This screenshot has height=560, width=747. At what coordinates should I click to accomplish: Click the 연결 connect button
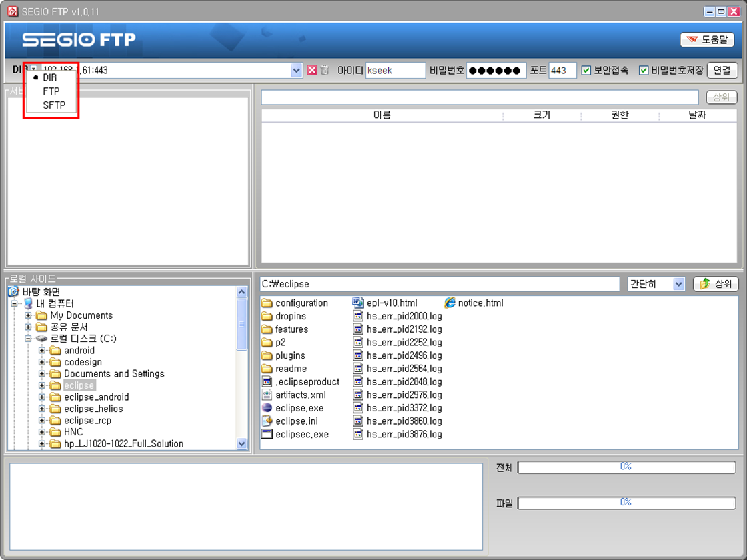pos(722,70)
